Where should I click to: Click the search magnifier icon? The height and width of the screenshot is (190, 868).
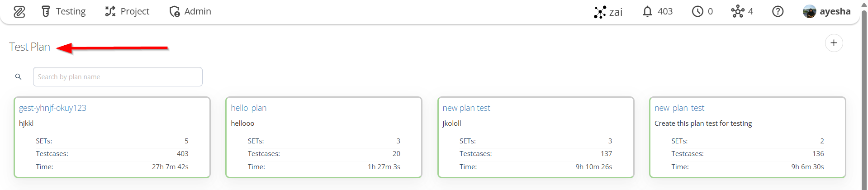click(18, 77)
